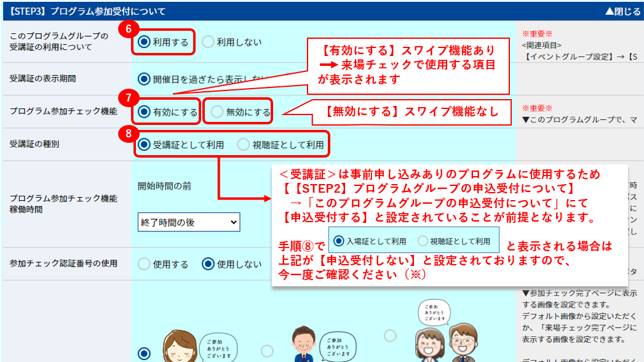Viewport: 644px width, 362px height.
Task: Click the smiling couple illustration
Action: tap(447, 331)
